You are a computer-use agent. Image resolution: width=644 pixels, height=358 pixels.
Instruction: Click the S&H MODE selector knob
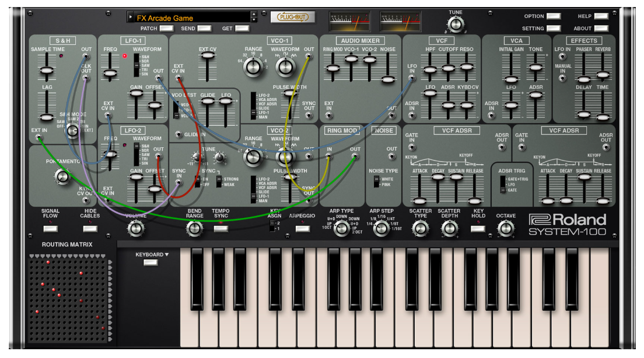point(73,131)
